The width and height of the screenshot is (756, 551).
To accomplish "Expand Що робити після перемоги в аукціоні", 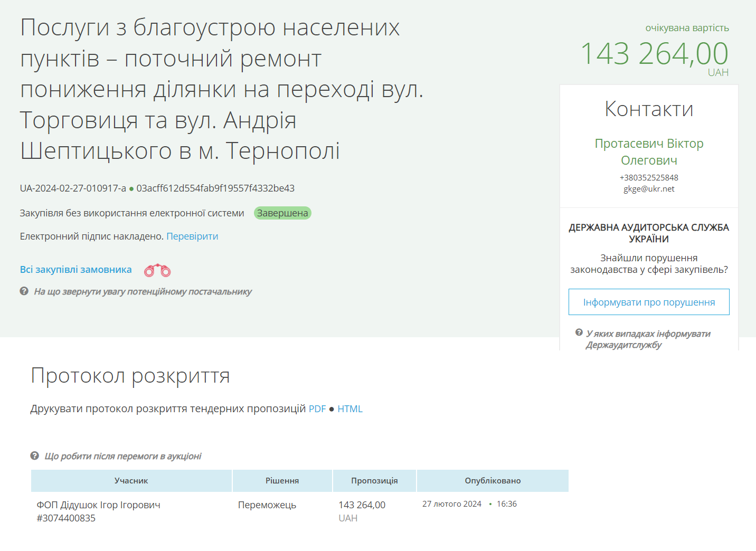I will (123, 456).
